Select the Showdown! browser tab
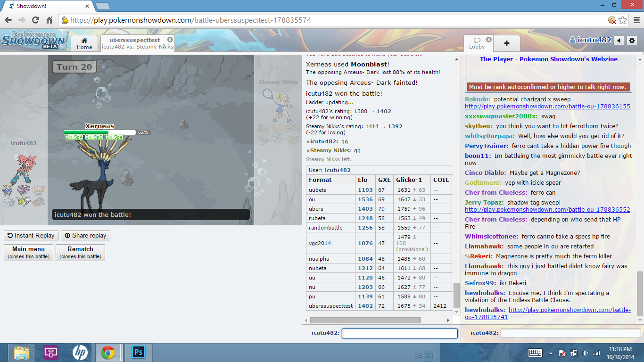 [x=48, y=6]
